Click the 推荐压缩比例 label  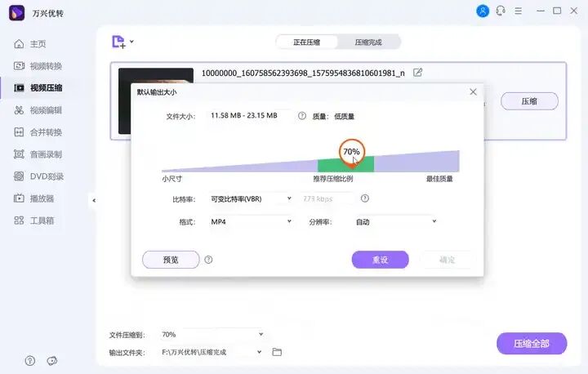[333, 179]
